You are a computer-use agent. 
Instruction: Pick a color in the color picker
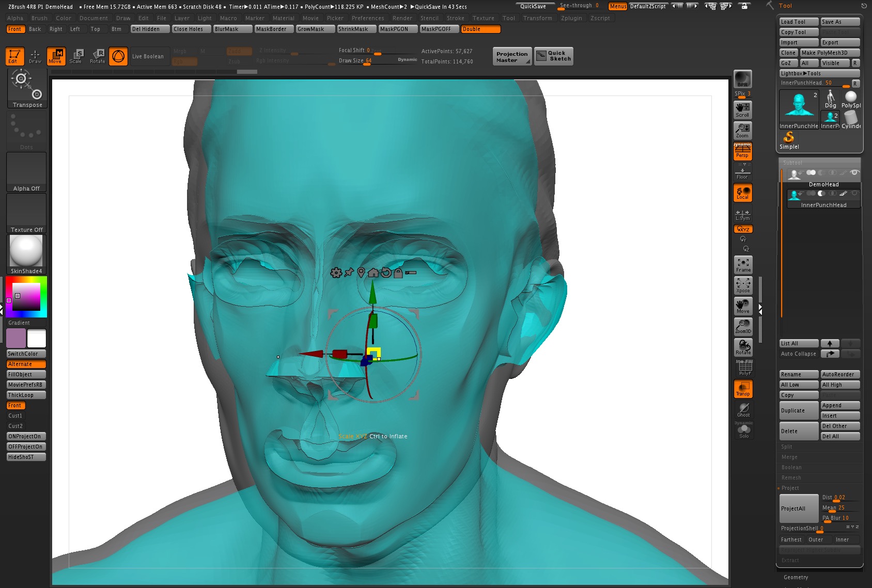pos(26,297)
